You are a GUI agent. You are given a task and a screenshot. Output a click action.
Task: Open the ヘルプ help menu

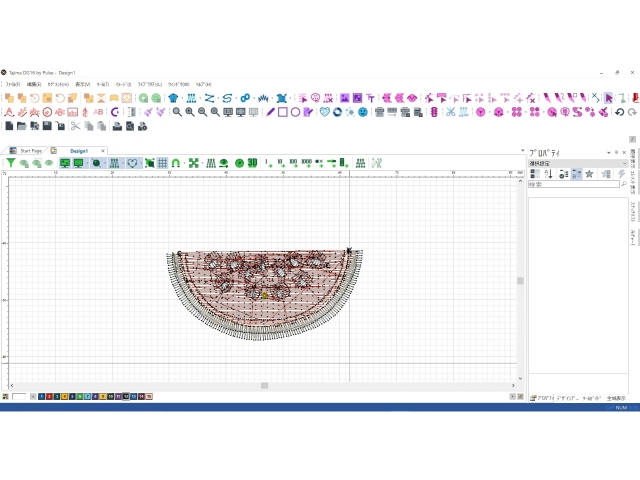(x=203, y=84)
